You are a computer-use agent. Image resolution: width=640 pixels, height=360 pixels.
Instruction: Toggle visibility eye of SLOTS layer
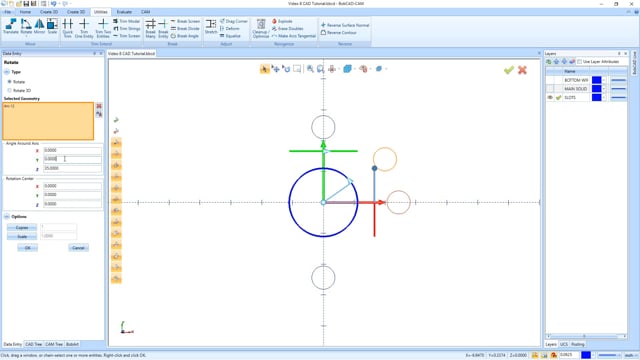[x=550, y=98]
